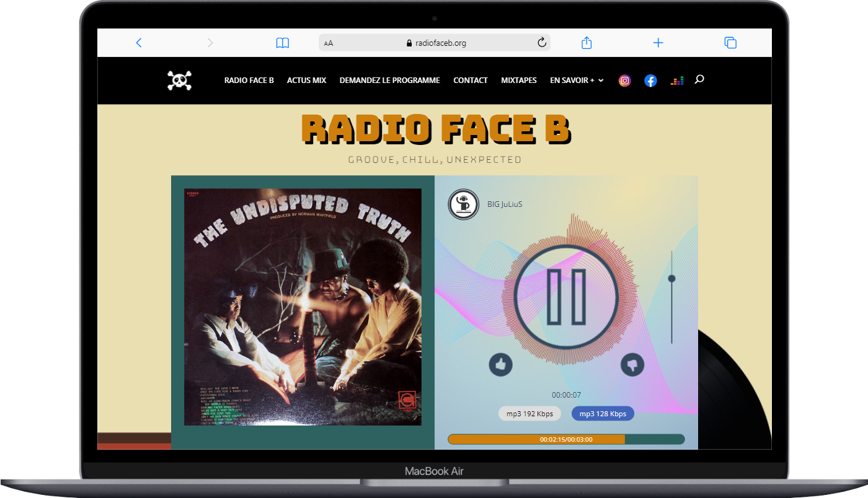Open the Facebook page icon
868x498 pixels.
point(650,81)
